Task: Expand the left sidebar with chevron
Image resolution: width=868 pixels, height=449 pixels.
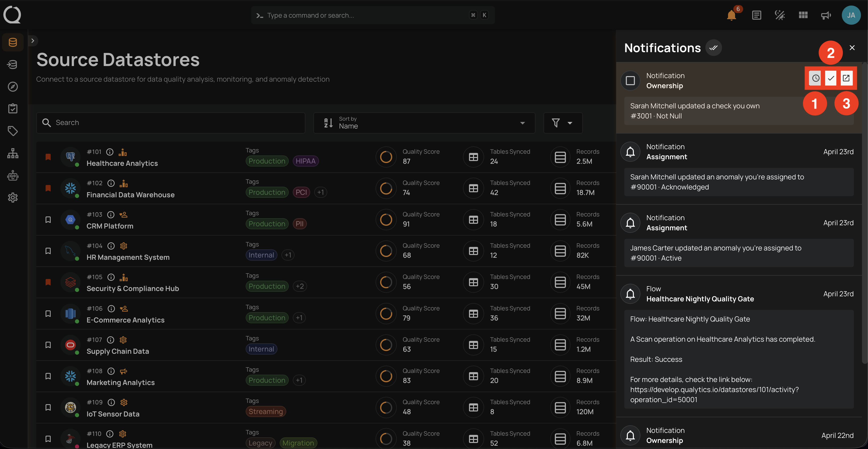Action: (33, 41)
